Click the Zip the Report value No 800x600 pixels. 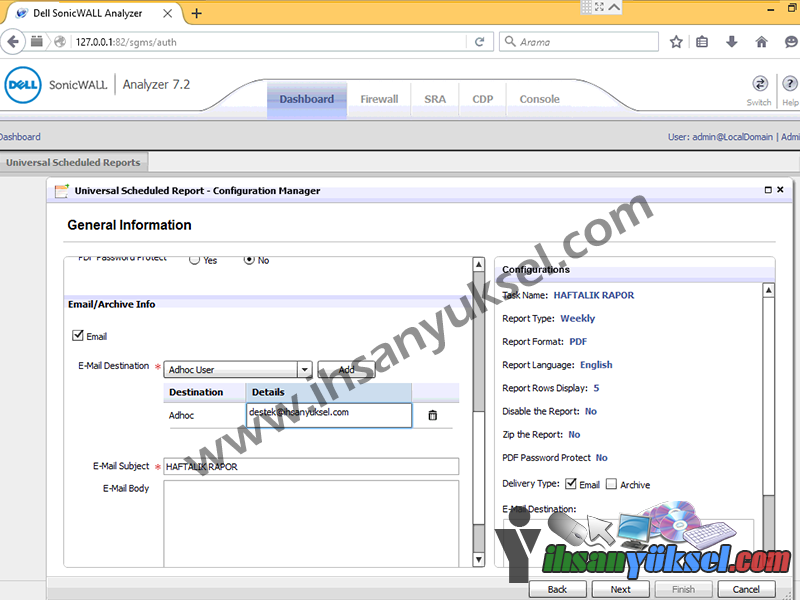tap(574, 435)
